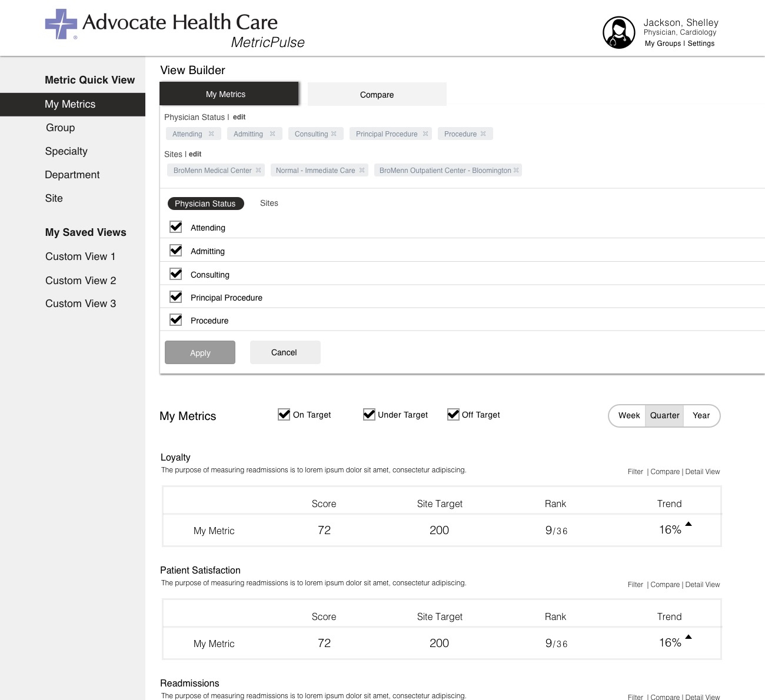Open Detail View for Loyalty metric
The image size is (765, 700).
[x=703, y=472]
